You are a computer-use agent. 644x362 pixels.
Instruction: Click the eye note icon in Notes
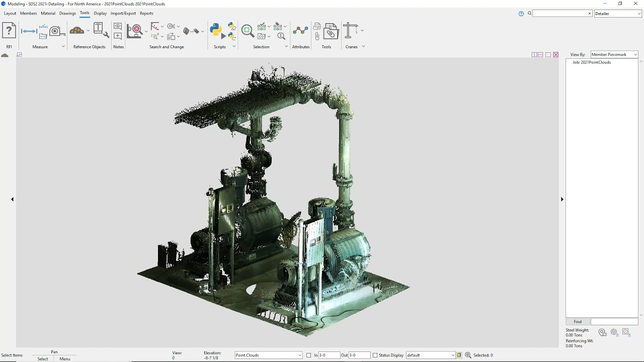pos(118,26)
